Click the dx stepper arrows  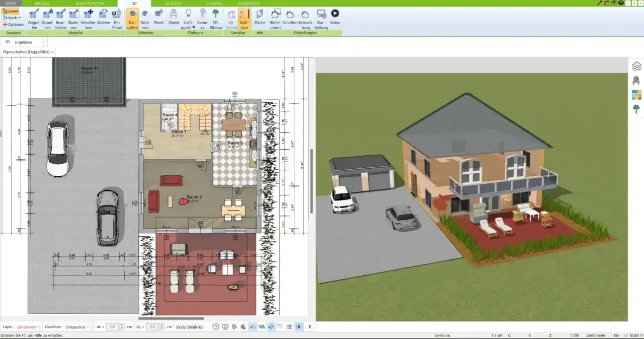122,327
